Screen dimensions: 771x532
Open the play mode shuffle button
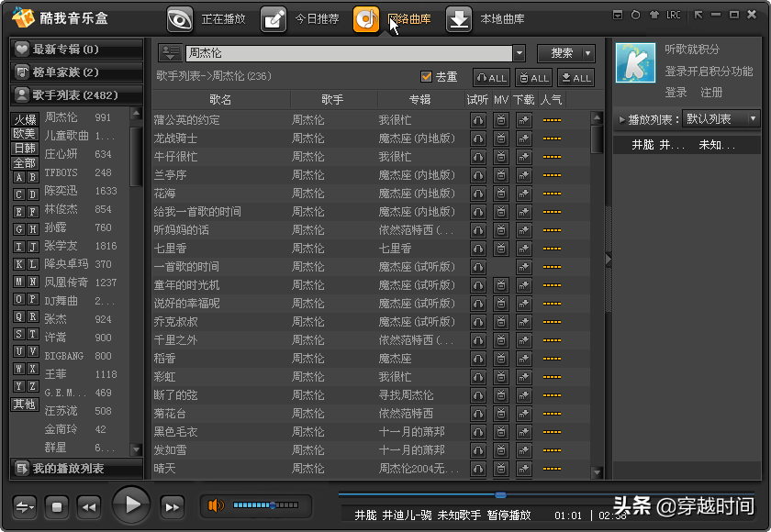[x=25, y=505]
